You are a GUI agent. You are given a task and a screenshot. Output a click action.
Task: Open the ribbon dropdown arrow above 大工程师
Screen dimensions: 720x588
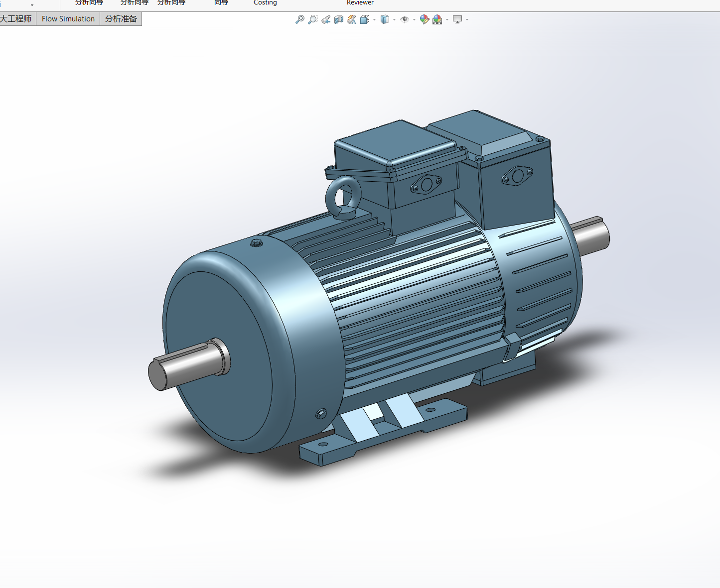point(32,5)
